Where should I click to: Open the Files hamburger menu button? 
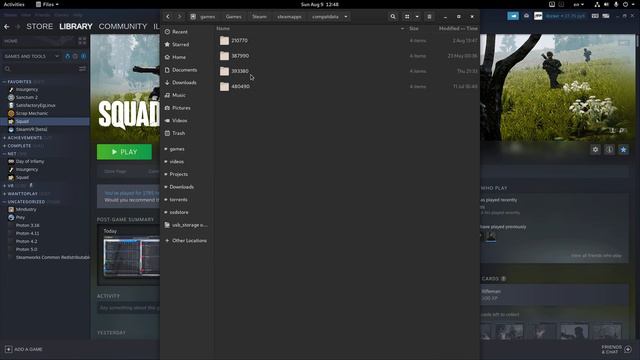(429, 17)
